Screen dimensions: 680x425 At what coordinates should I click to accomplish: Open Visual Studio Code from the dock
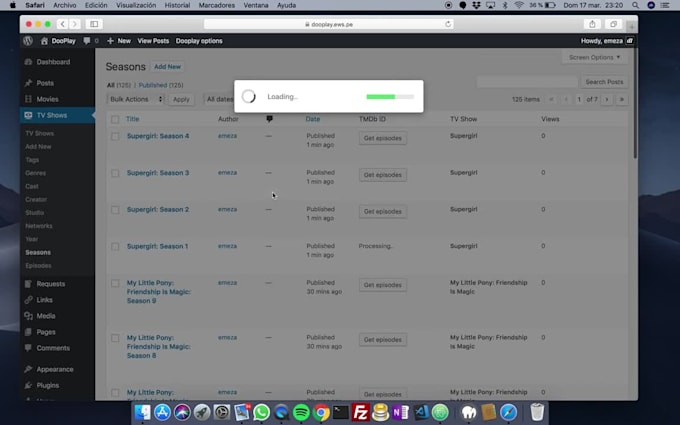coord(421,412)
